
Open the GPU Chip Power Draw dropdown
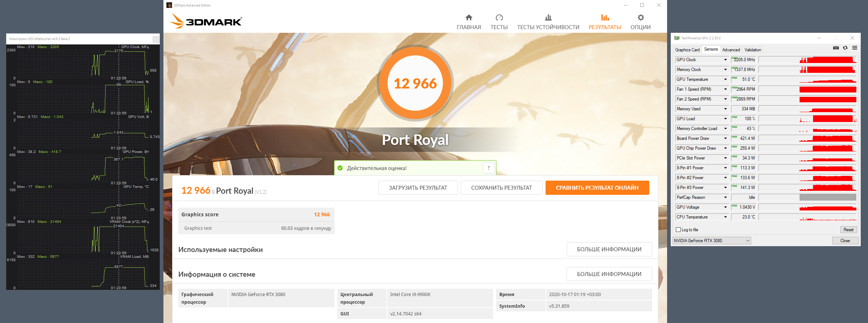pyautogui.click(x=725, y=148)
